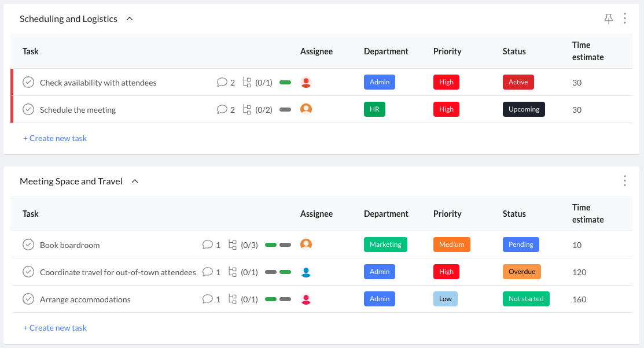The image size is (644, 348).
Task: Open Meeting Space and Travel three-dot menu
Action: tap(625, 182)
